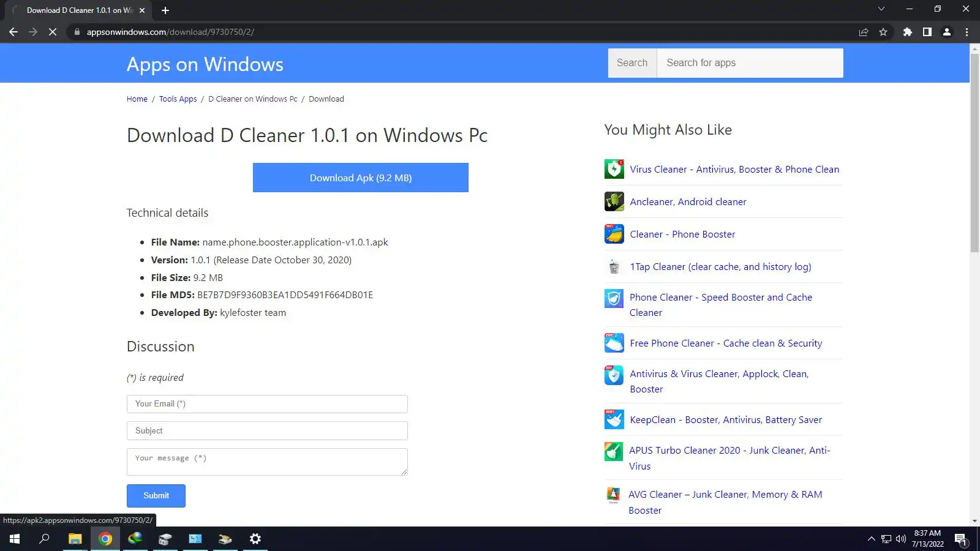This screenshot has height=551, width=980.
Task: Go back to the previous page
Action: (13, 32)
